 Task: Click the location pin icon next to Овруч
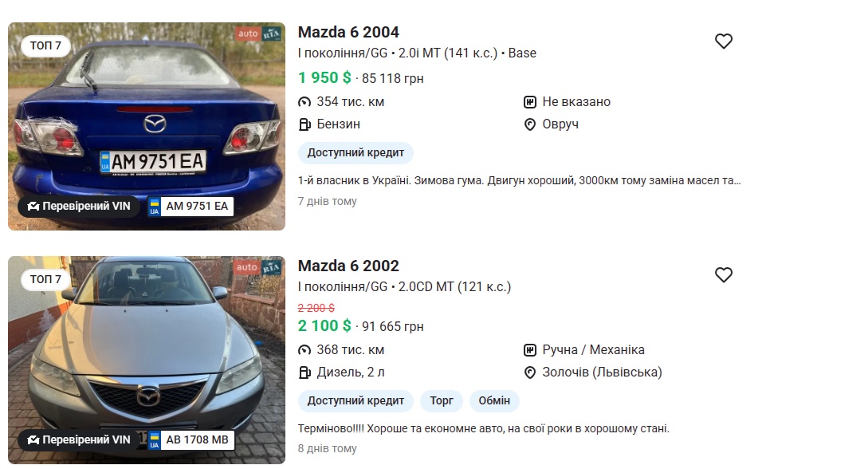529,124
